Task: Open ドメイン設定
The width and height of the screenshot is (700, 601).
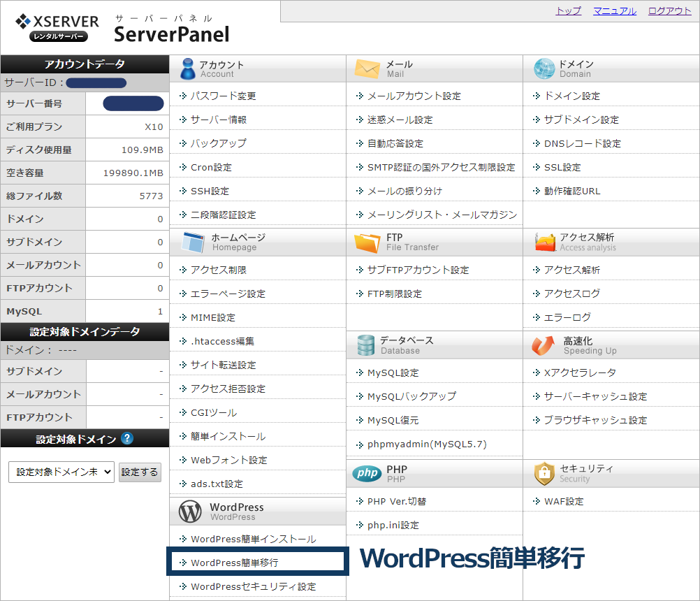Action: 572,96
